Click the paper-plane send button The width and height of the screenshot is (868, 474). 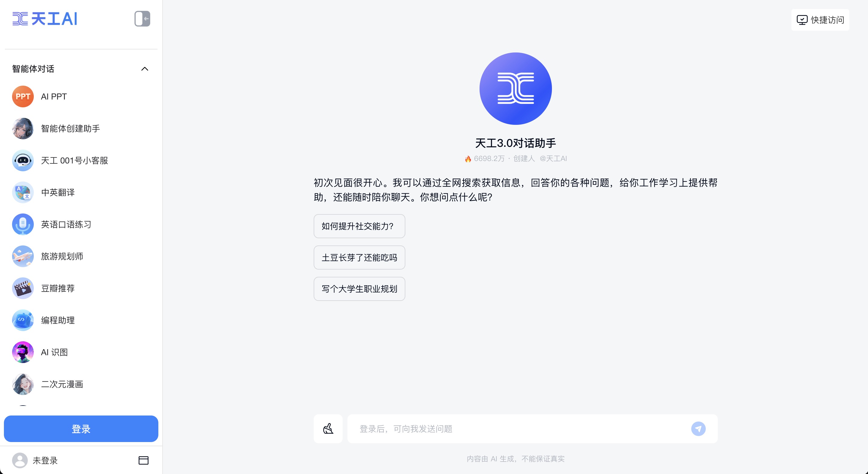point(698,429)
